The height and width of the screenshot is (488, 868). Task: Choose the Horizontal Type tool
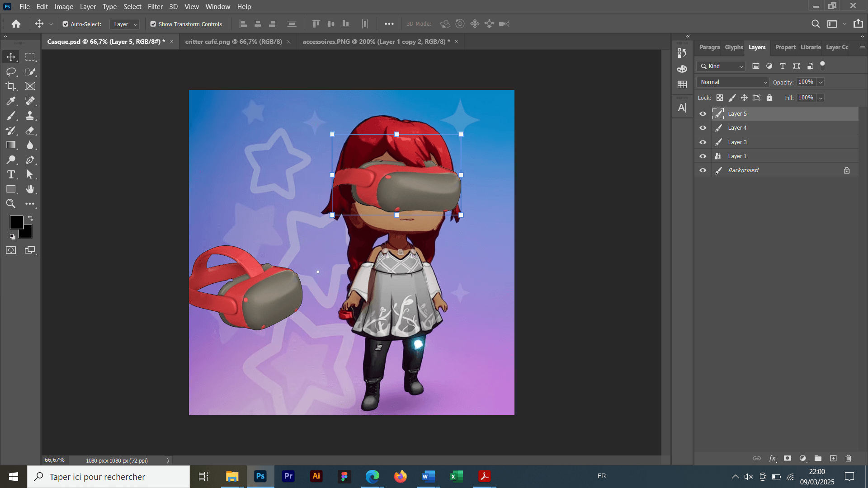(11, 174)
